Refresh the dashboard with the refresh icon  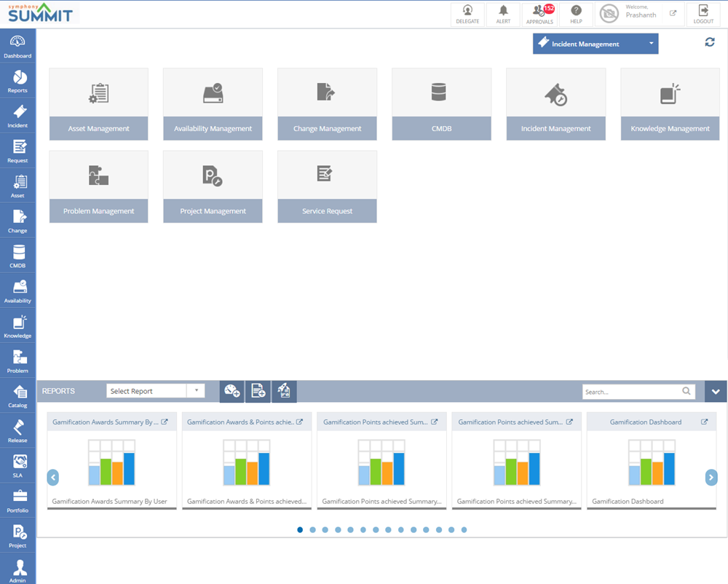coord(710,42)
